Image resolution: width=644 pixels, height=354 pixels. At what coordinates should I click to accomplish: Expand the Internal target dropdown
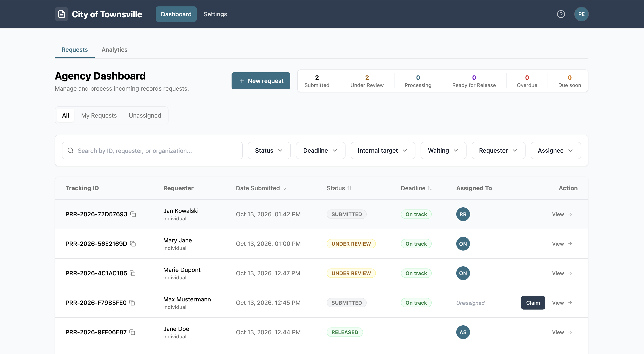383,150
